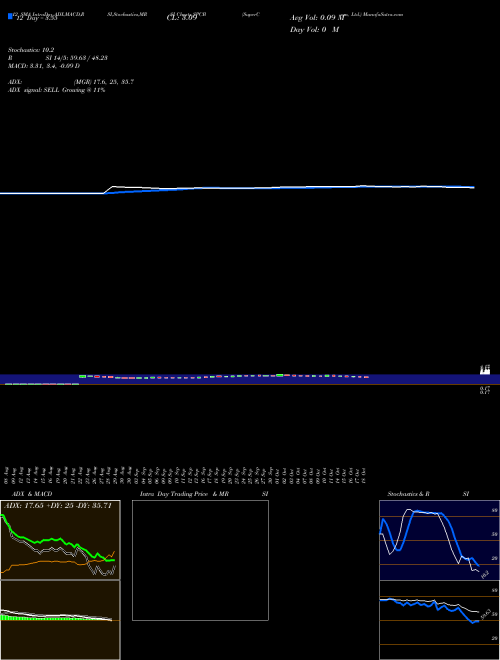Screen dimensions: 500x660
Task: Select the 'Day Vol: 0 M' value
Action: tap(314, 30)
